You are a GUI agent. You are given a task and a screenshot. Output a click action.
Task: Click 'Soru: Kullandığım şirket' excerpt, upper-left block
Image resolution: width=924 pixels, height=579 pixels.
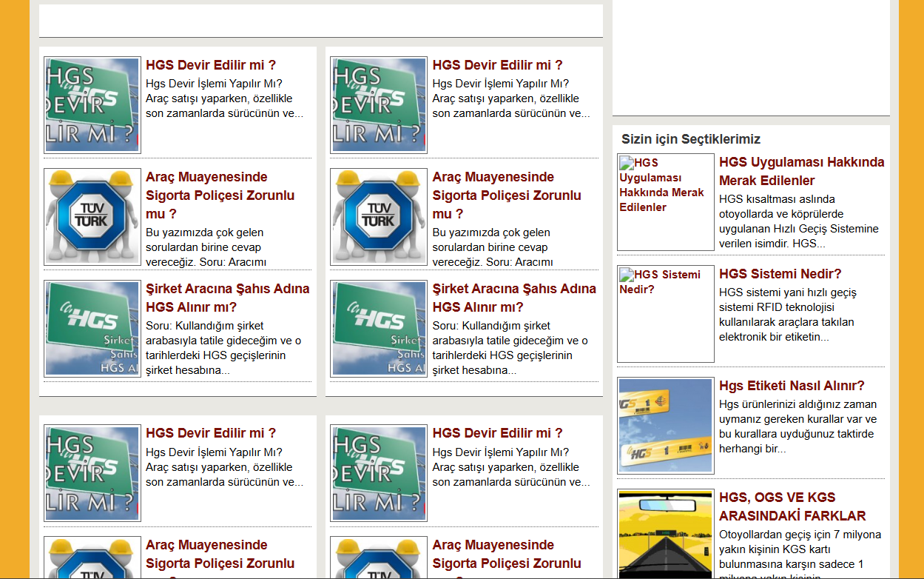(x=223, y=348)
